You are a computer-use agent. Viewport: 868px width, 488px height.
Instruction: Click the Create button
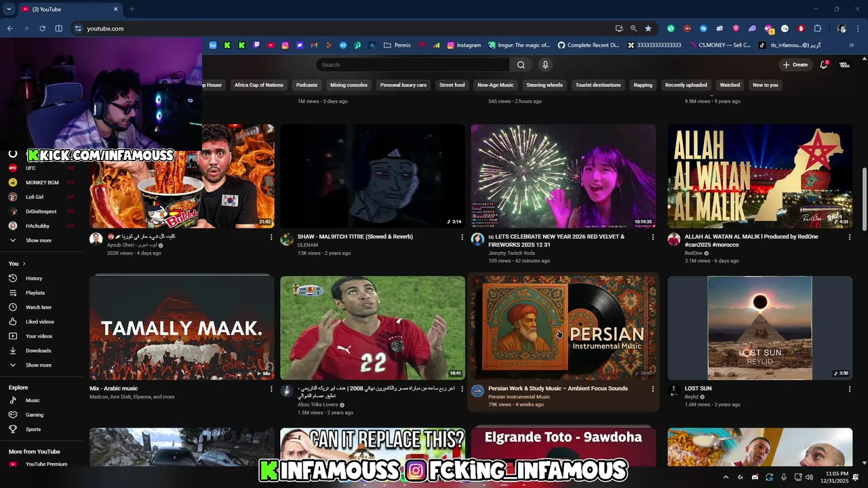tap(795, 65)
